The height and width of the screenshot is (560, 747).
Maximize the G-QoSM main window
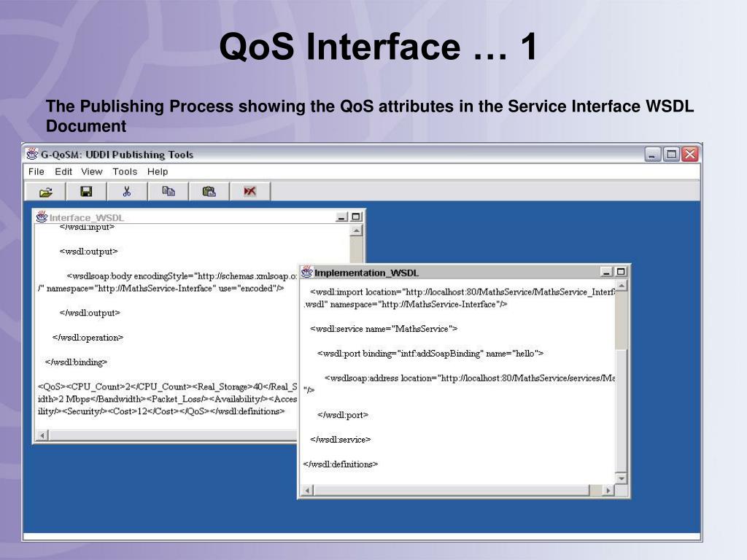click(x=671, y=155)
